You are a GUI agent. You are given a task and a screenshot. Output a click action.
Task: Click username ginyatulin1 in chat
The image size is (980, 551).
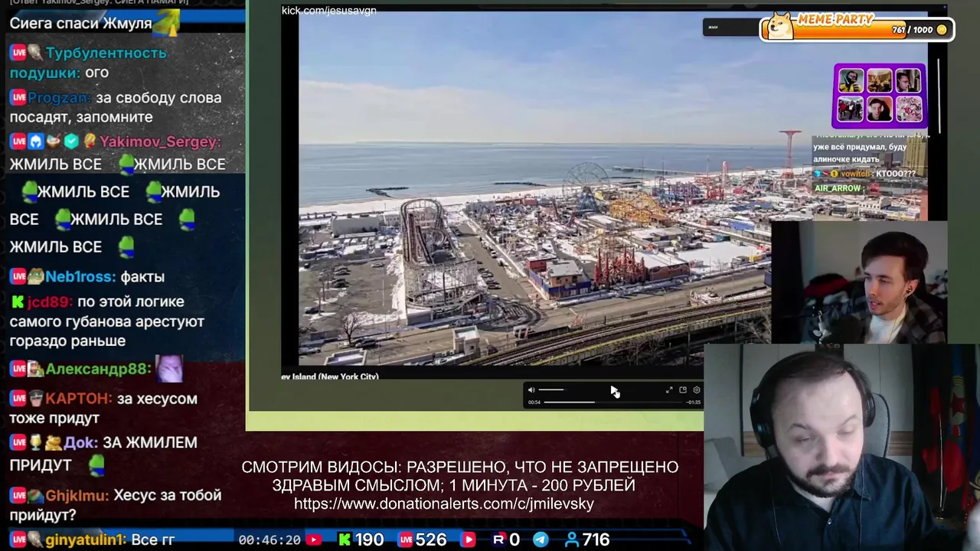86,540
